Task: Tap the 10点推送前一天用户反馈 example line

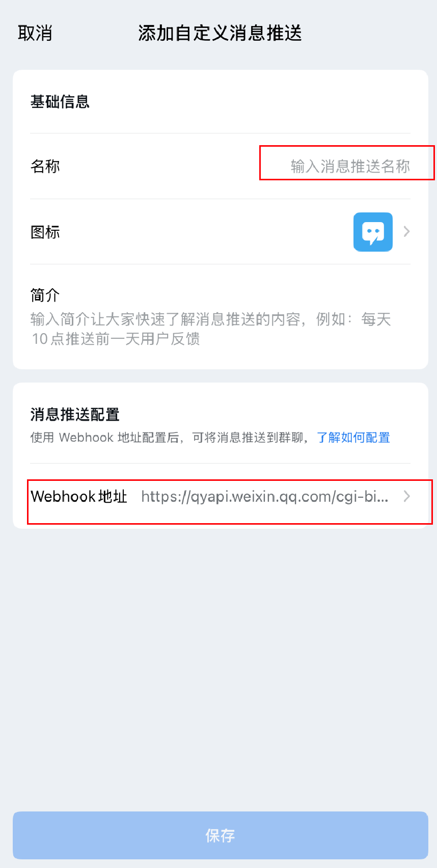Action: tap(116, 339)
